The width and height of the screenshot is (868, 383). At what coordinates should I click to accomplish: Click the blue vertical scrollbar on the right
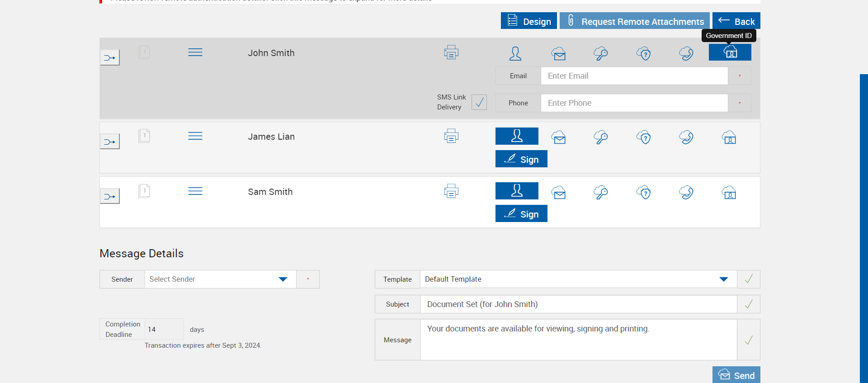pyautogui.click(x=863, y=226)
